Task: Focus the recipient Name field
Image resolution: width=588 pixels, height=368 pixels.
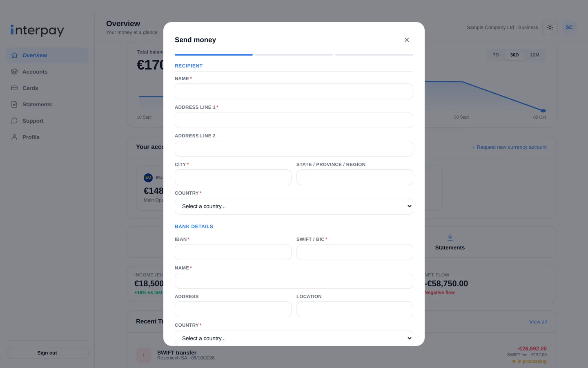Action: pos(294,92)
